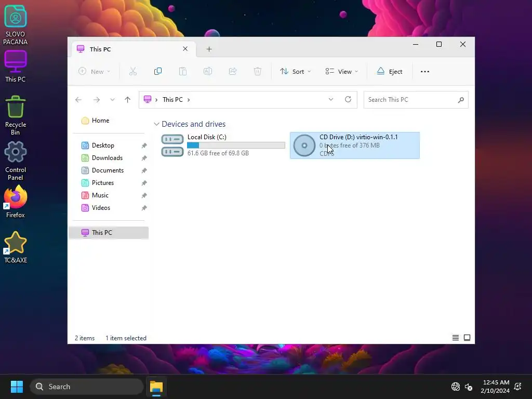Open the View dropdown

coord(341,71)
